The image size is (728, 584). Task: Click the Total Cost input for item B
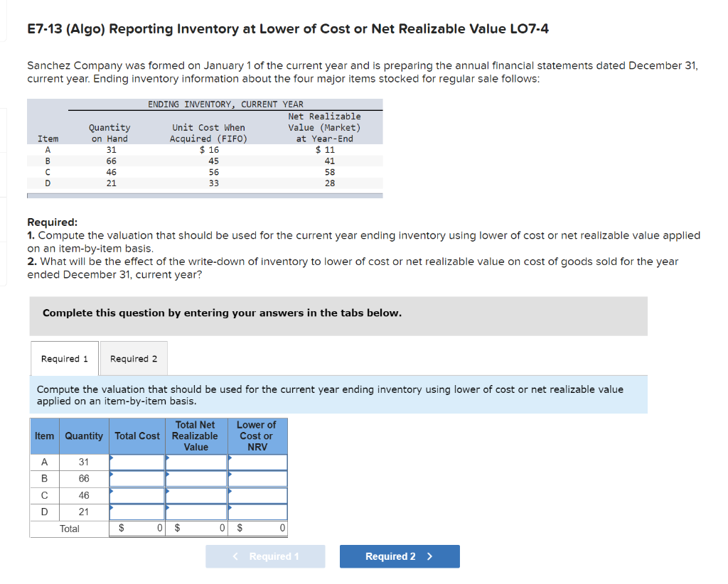click(x=137, y=478)
